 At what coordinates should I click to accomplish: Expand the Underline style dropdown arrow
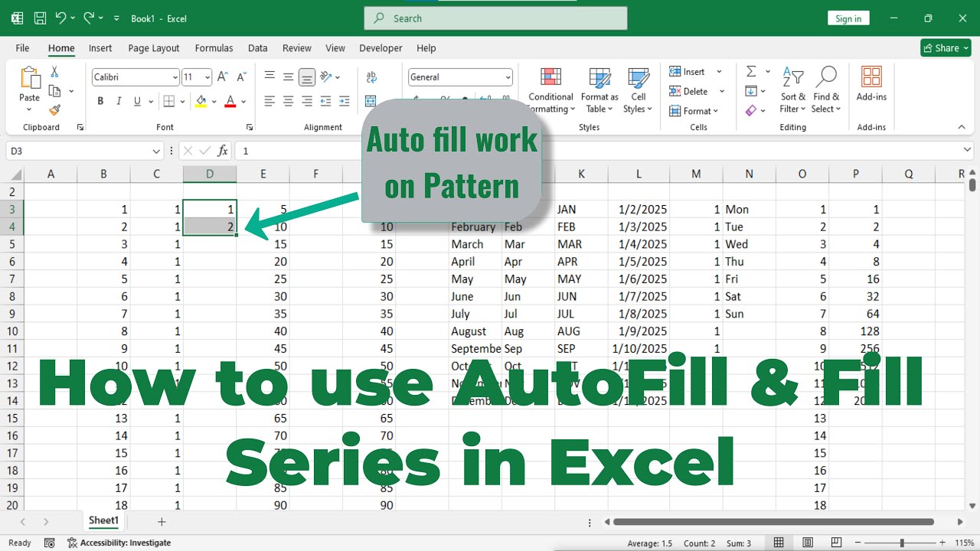coord(149,101)
